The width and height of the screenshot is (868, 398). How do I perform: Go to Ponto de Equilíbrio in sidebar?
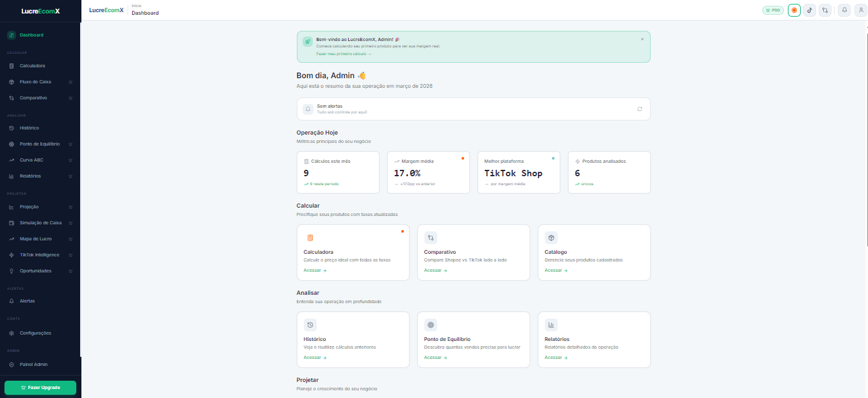click(40, 144)
